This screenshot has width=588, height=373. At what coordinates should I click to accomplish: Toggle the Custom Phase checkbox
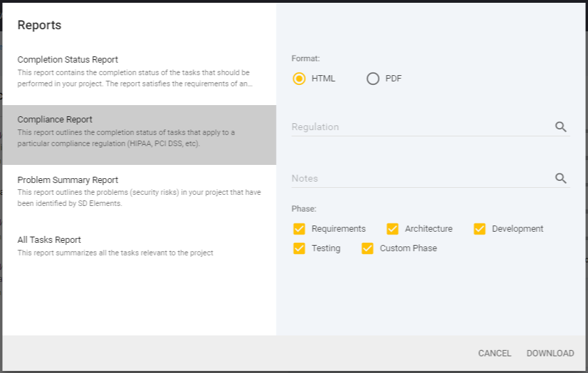click(x=368, y=248)
